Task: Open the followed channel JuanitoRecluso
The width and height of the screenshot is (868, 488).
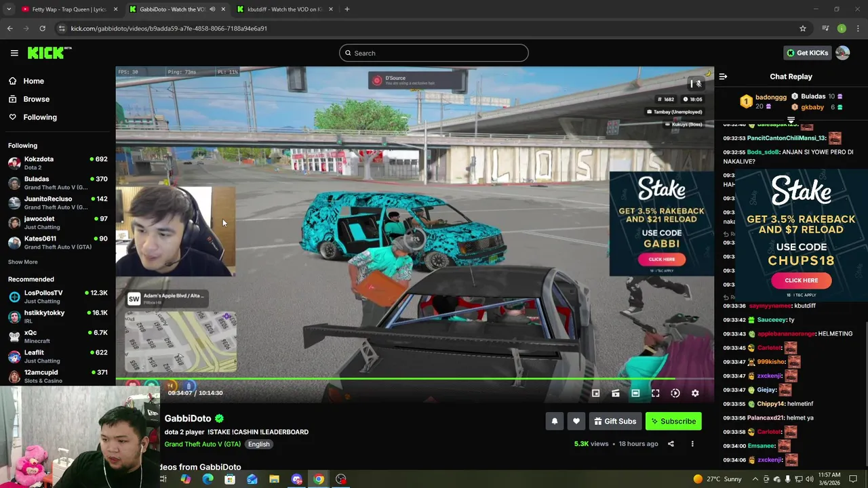Action: point(58,203)
